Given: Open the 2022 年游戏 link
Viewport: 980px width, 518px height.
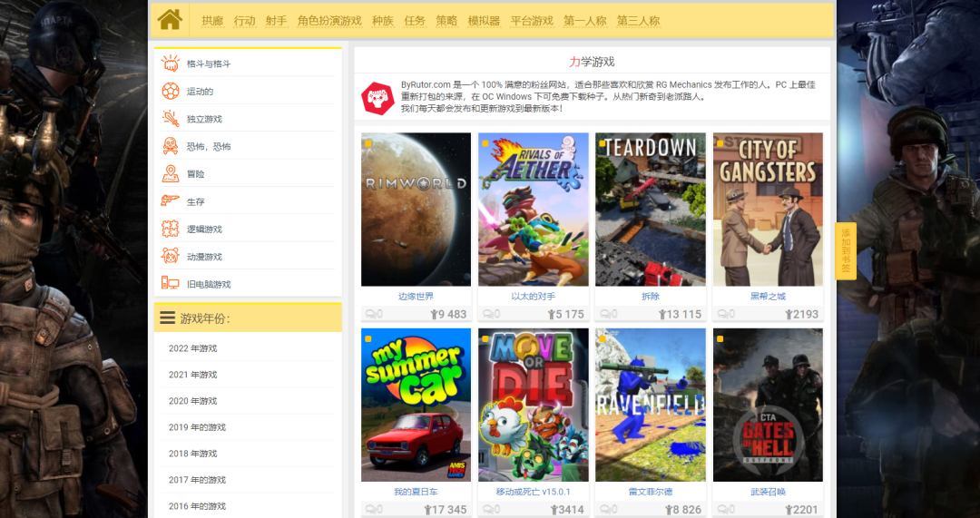Looking at the screenshot, I should point(192,348).
